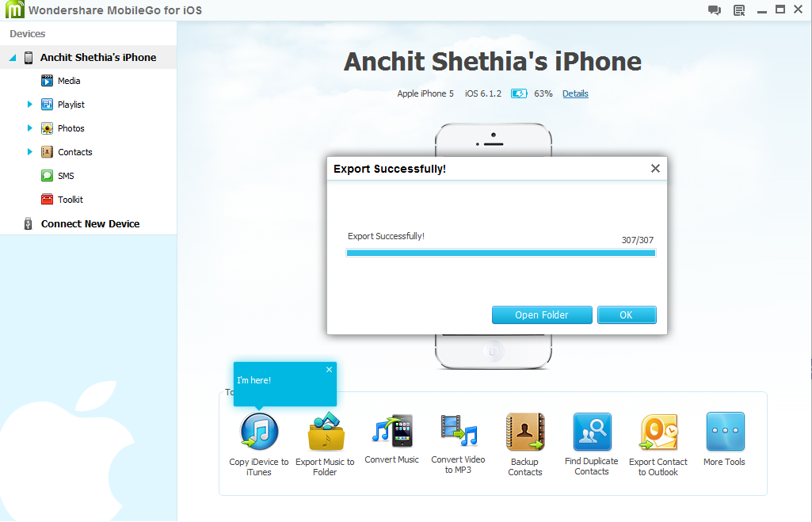
Task: Close the Export Successfully dialog
Action: coord(655,168)
